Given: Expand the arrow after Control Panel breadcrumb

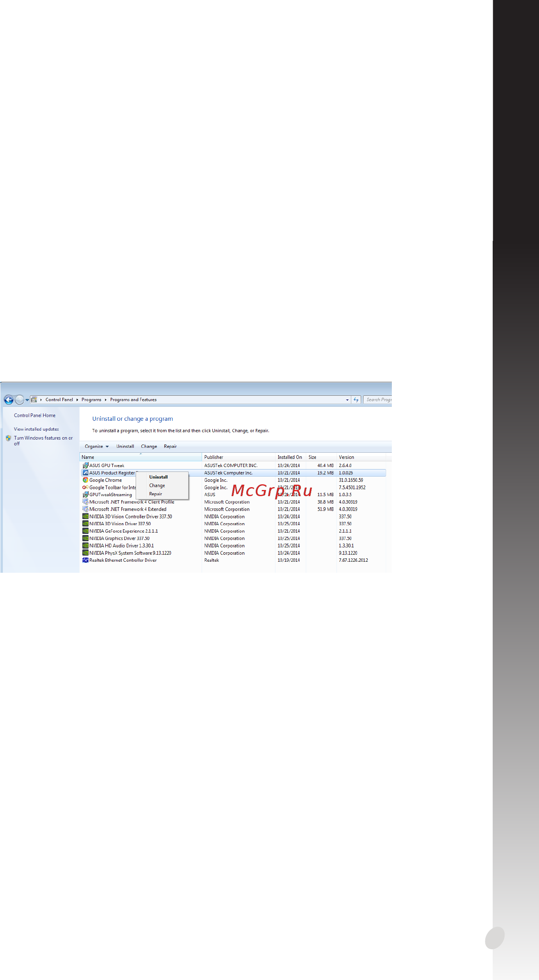Looking at the screenshot, I should click(x=77, y=400).
